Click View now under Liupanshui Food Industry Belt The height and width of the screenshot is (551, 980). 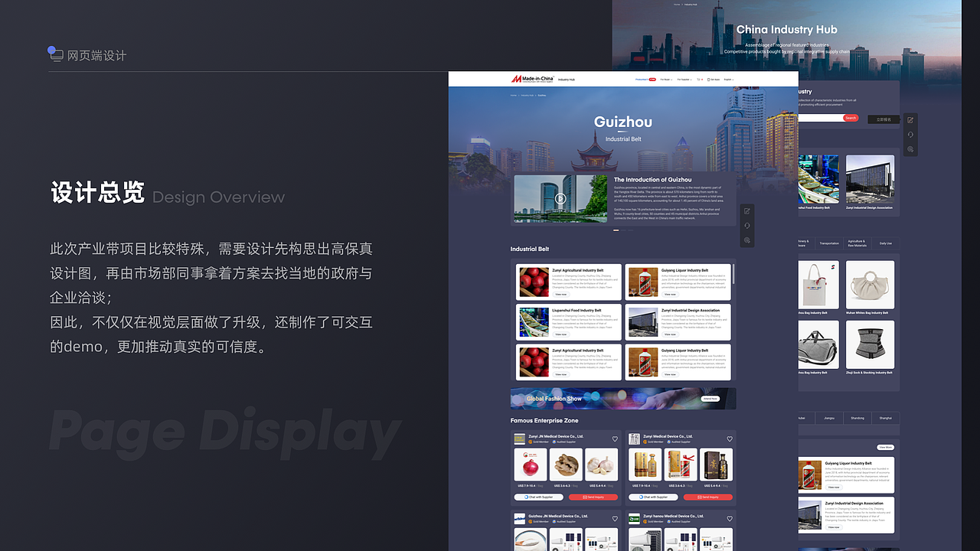(x=561, y=334)
